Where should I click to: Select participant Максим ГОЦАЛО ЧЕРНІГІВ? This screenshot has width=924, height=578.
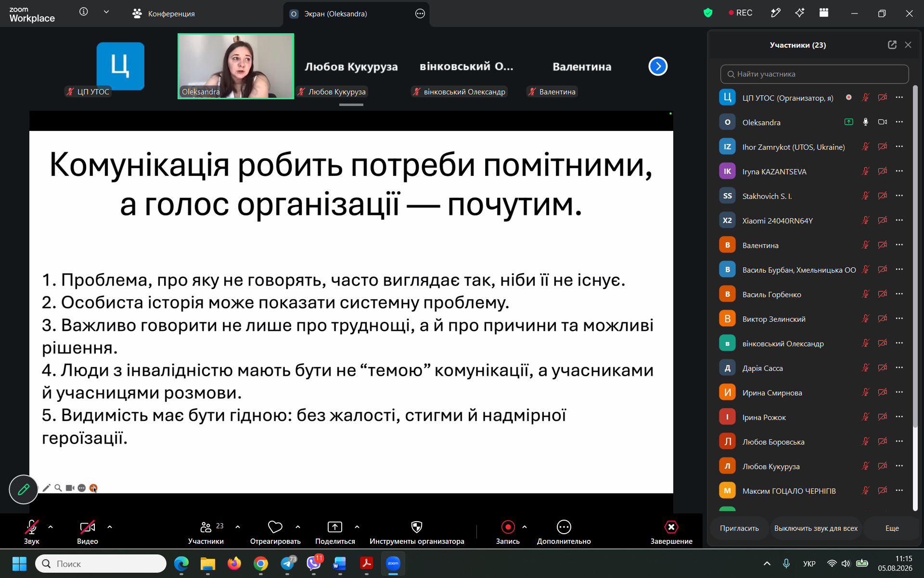(x=811, y=491)
